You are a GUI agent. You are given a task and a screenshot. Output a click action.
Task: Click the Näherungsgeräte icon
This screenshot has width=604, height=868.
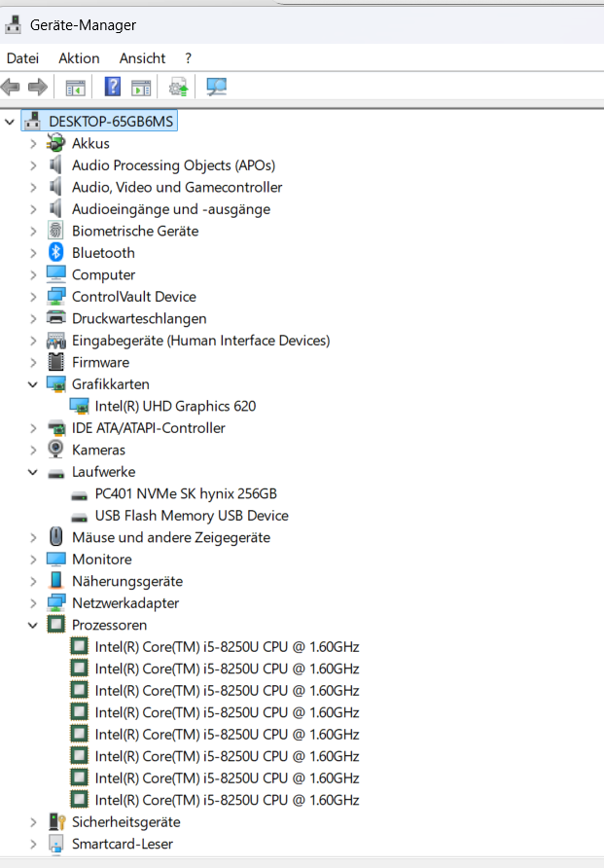[x=55, y=580]
